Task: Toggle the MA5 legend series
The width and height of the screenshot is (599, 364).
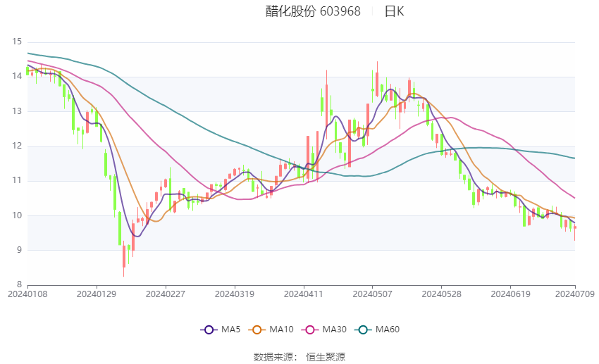Action: click(221, 330)
